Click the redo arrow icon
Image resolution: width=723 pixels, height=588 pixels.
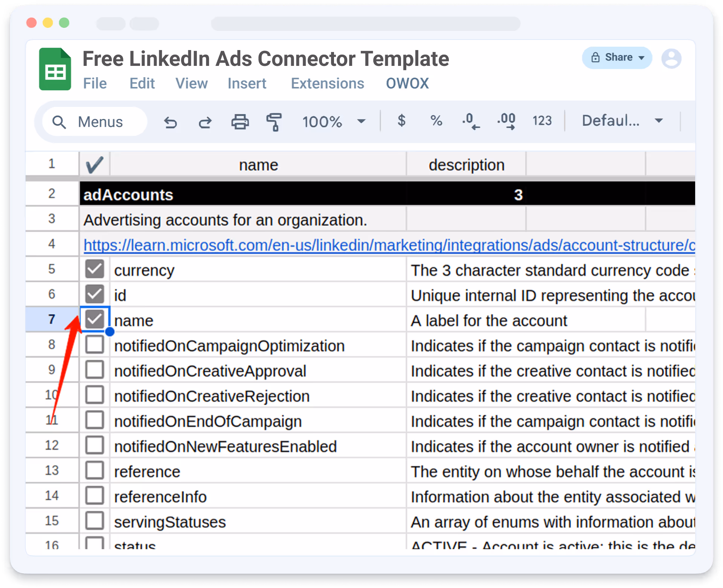pos(205,122)
